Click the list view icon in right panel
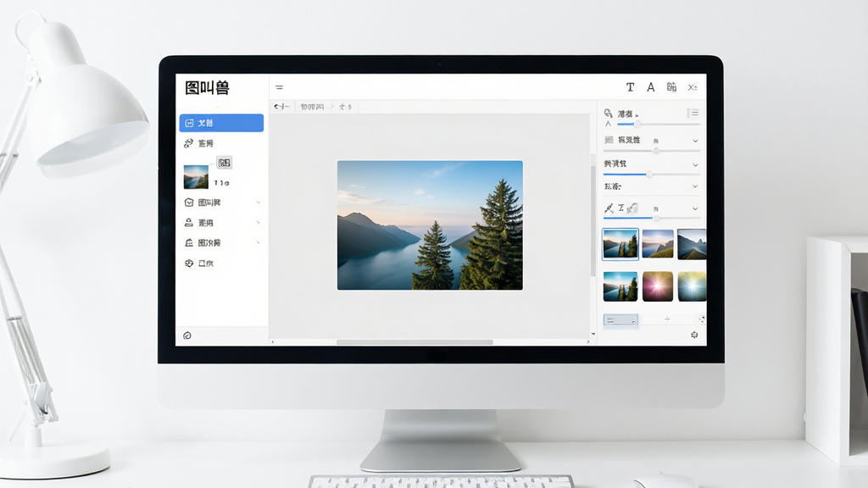 (693, 113)
